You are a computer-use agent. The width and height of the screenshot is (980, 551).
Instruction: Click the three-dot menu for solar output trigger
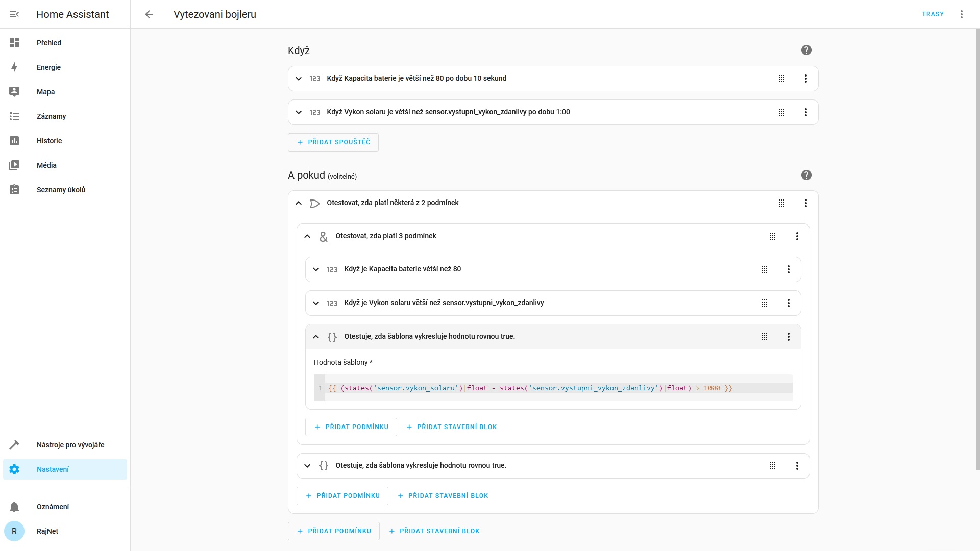pos(805,112)
